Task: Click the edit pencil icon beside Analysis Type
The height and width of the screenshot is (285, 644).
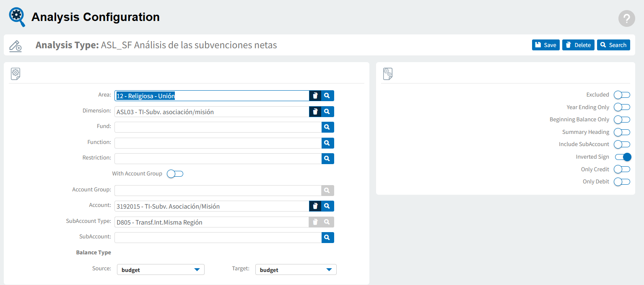Action: [16, 45]
